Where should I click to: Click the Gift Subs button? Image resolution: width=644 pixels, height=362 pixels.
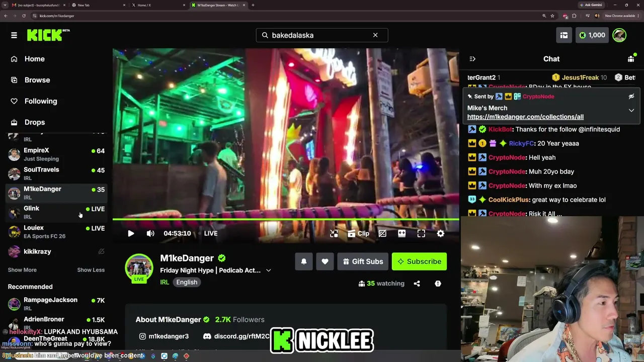tap(363, 261)
